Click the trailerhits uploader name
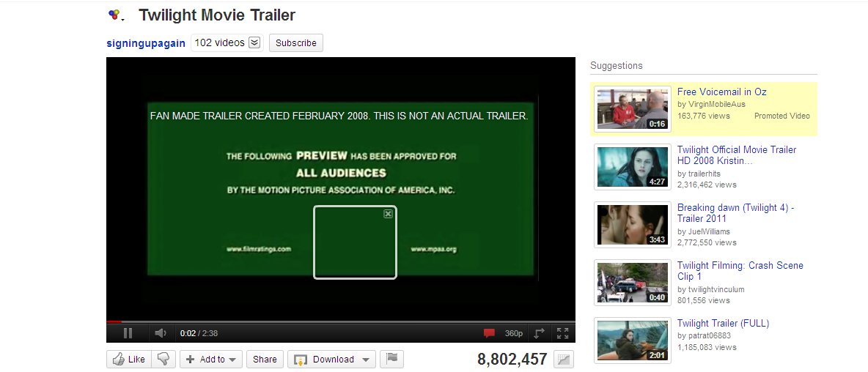Image resolution: width=868 pixels, height=372 pixels. coord(704,174)
